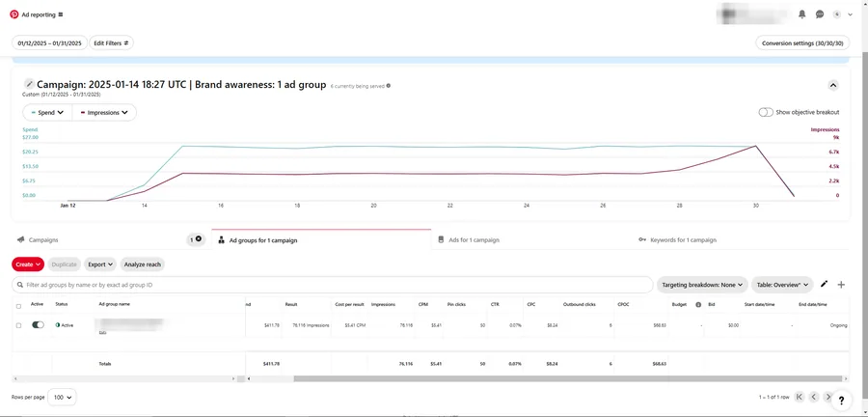The height and width of the screenshot is (417, 868).
Task: Click the Start date/time column header
Action: [x=761, y=304]
